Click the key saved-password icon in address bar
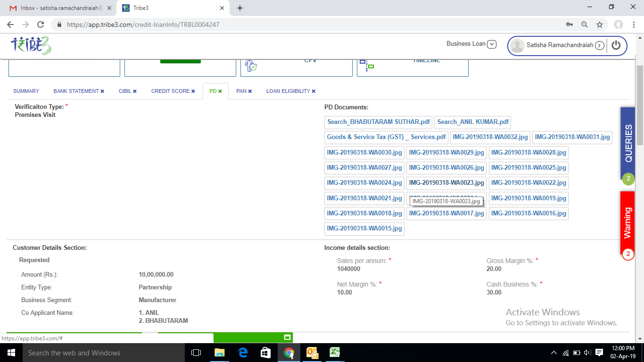Image resolution: width=644 pixels, height=362 pixels. tap(570, 25)
